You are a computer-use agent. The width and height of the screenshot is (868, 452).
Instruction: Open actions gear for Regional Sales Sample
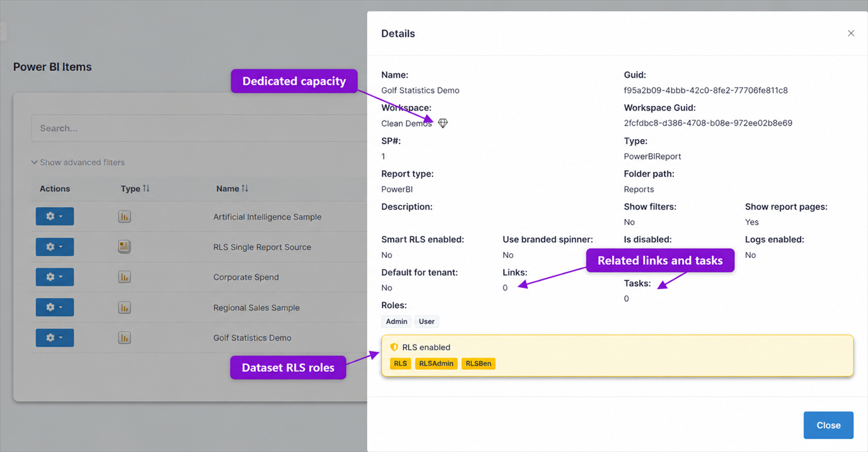tap(54, 307)
